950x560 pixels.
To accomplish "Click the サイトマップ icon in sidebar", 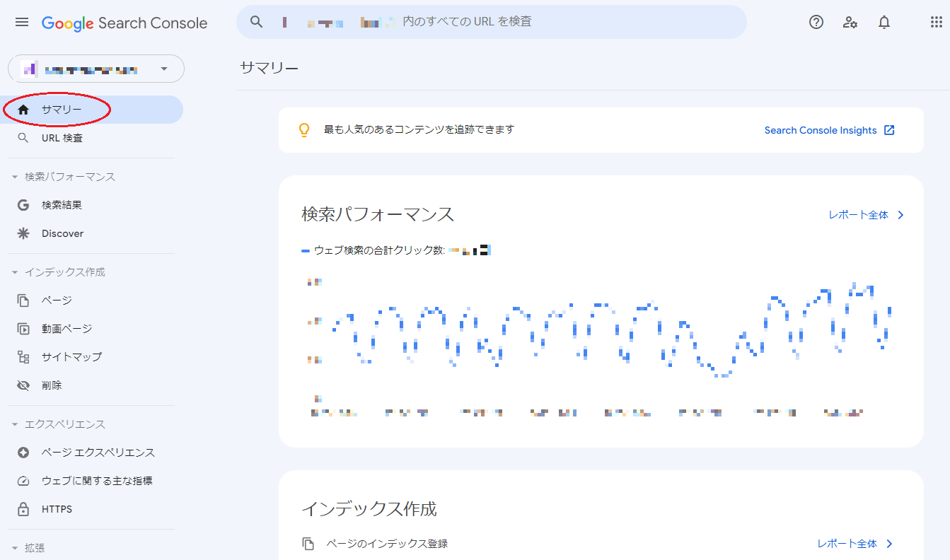I will (x=25, y=356).
